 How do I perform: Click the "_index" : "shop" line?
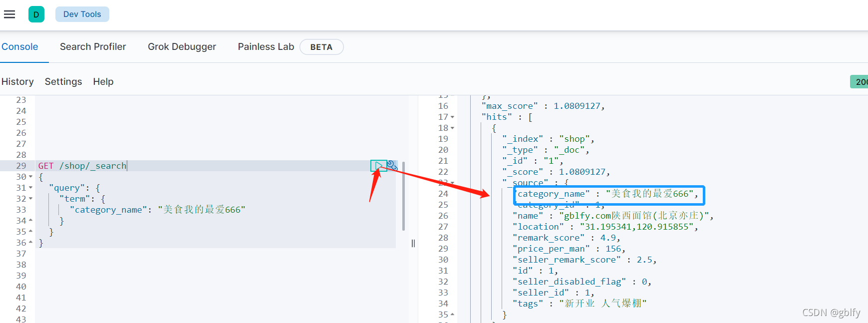point(548,139)
